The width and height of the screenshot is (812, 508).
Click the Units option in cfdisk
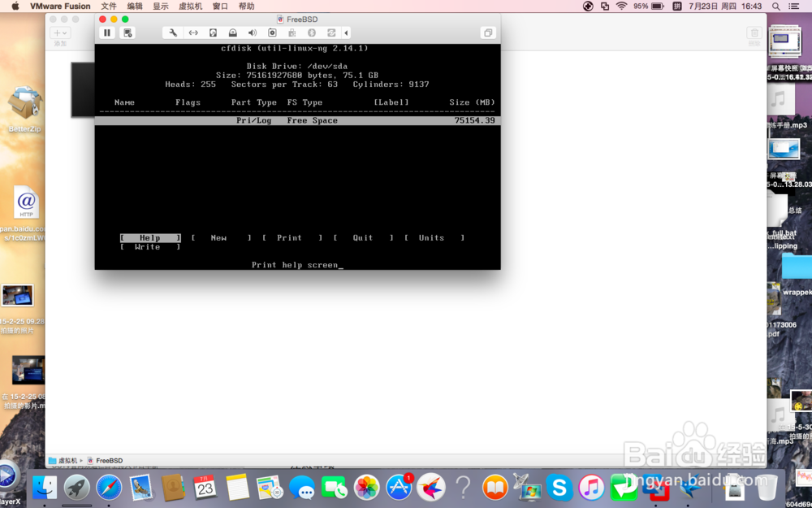point(434,238)
